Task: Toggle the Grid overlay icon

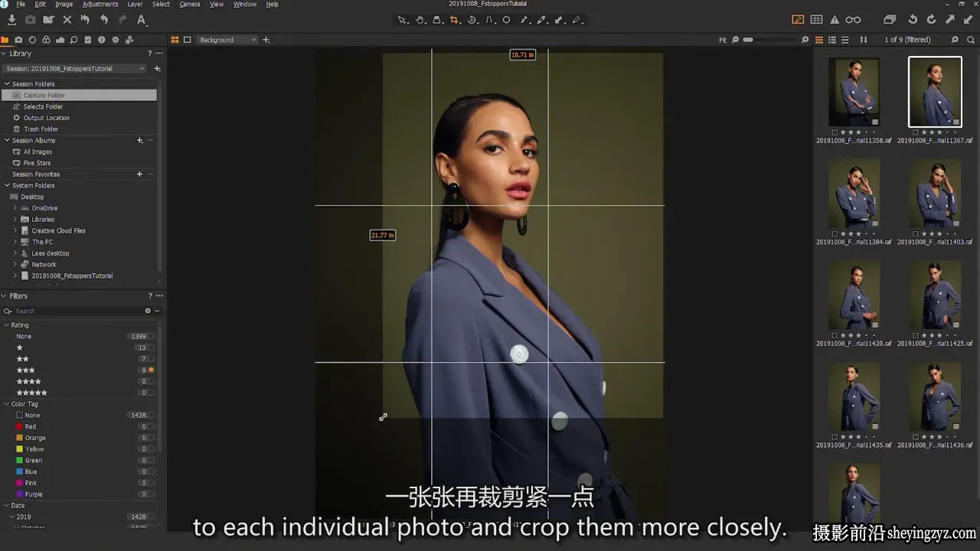Action: (817, 20)
